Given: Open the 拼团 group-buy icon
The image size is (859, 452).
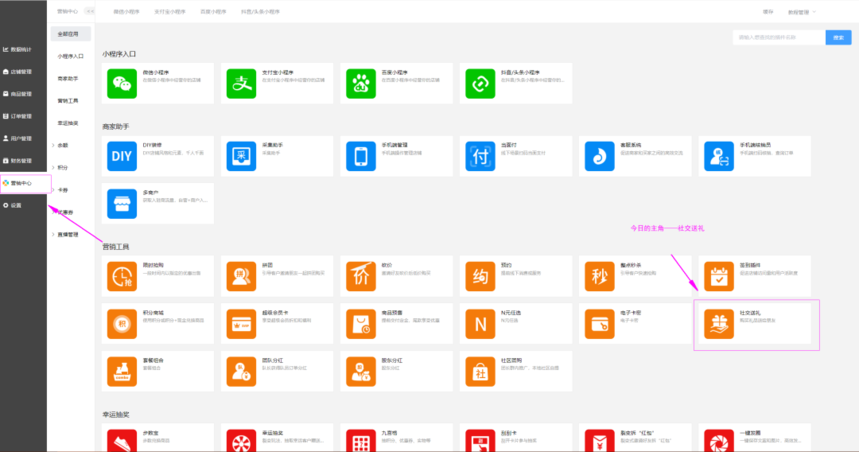Looking at the screenshot, I should click(242, 275).
